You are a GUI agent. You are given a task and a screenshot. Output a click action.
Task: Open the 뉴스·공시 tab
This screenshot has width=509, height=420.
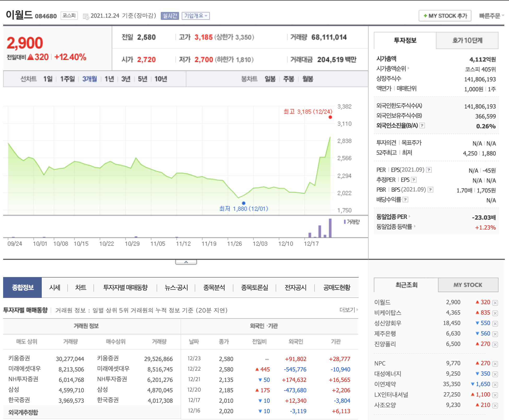coord(176,287)
